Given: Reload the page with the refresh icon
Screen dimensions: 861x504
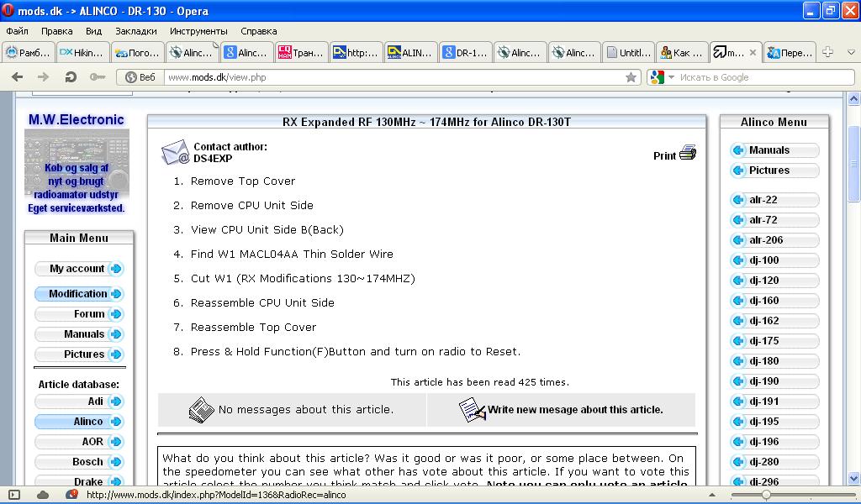Looking at the screenshot, I should [71, 77].
